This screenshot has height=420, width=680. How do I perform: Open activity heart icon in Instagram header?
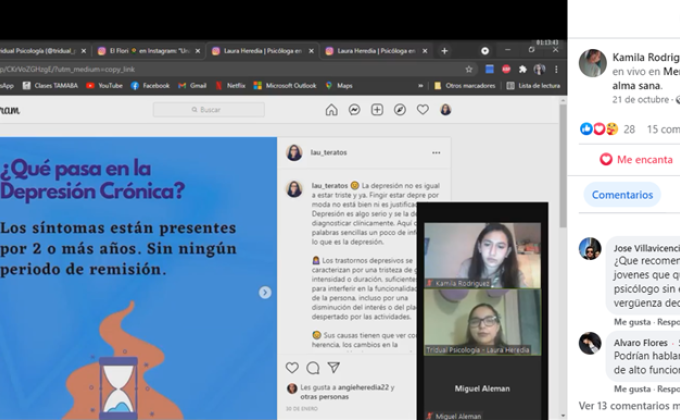click(x=423, y=110)
